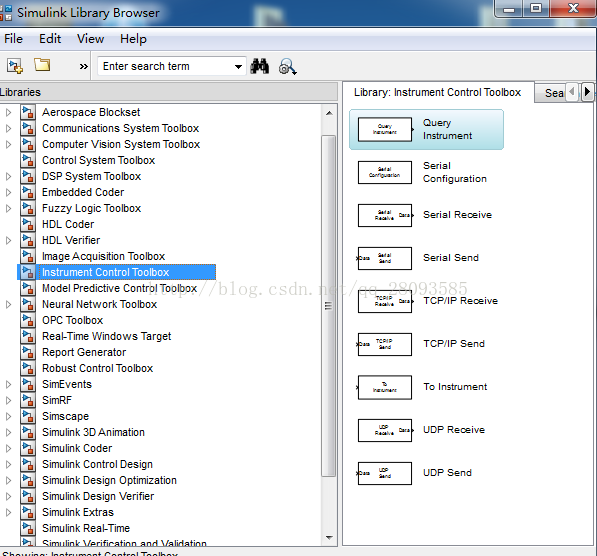Click the UDP Send block label

[x=447, y=473]
